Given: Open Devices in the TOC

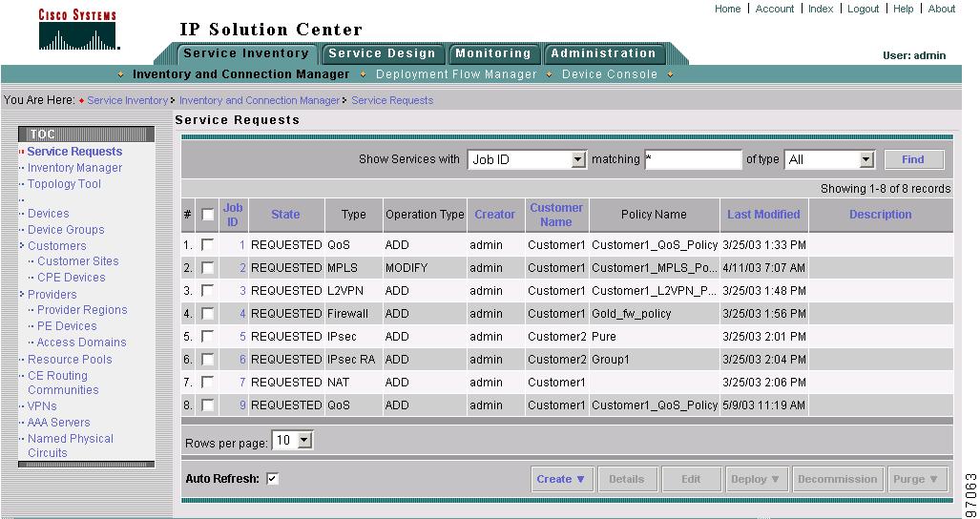Looking at the screenshot, I should (48, 214).
